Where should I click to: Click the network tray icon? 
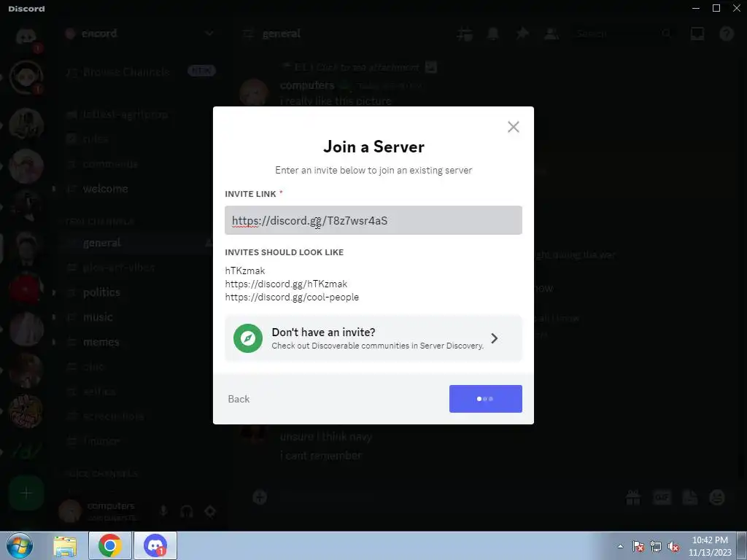tap(656, 546)
